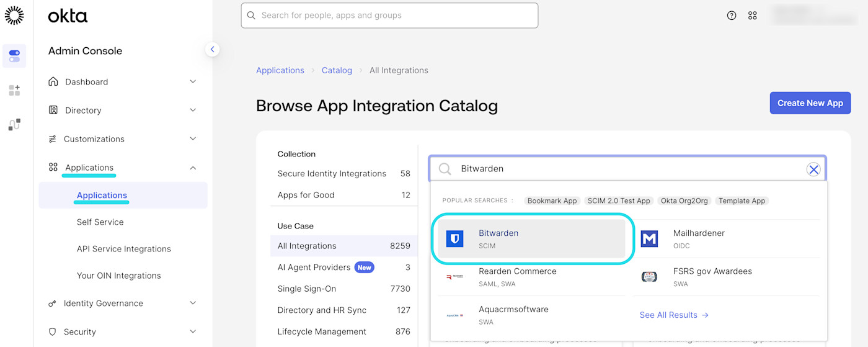Click See All Results link
868x347 pixels.
(x=674, y=315)
